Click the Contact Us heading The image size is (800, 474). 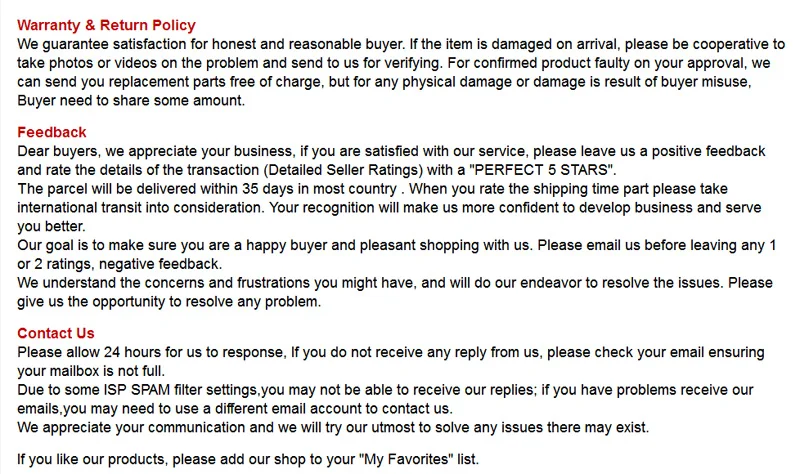coord(56,333)
